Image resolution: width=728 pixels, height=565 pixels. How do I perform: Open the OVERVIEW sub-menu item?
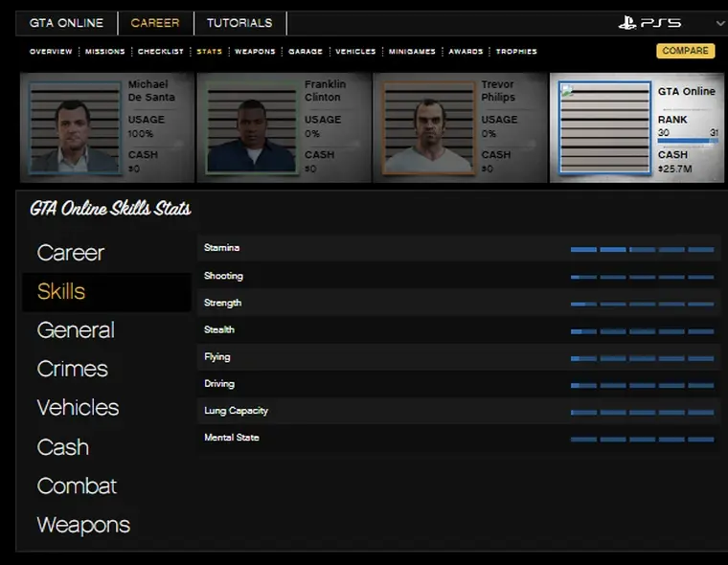(51, 52)
